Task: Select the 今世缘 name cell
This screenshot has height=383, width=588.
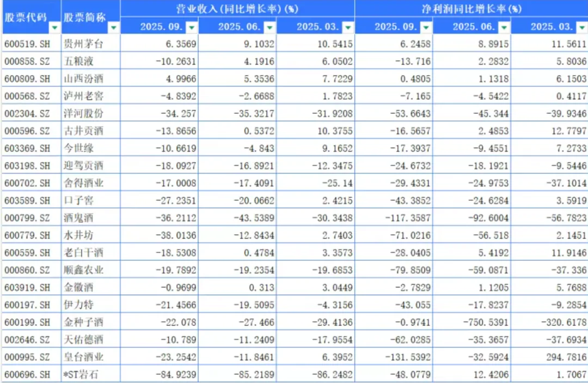Action: [91, 148]
